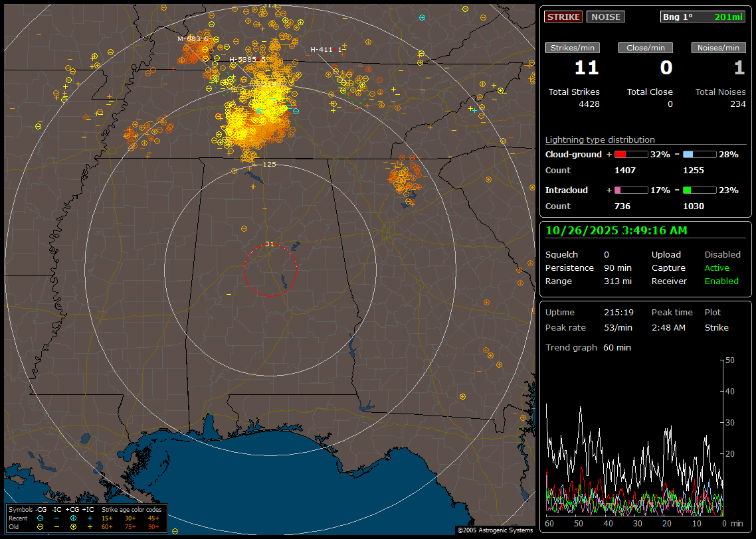
Task: Click the negative intracloud green percentage bar
Action: (699, 191)
